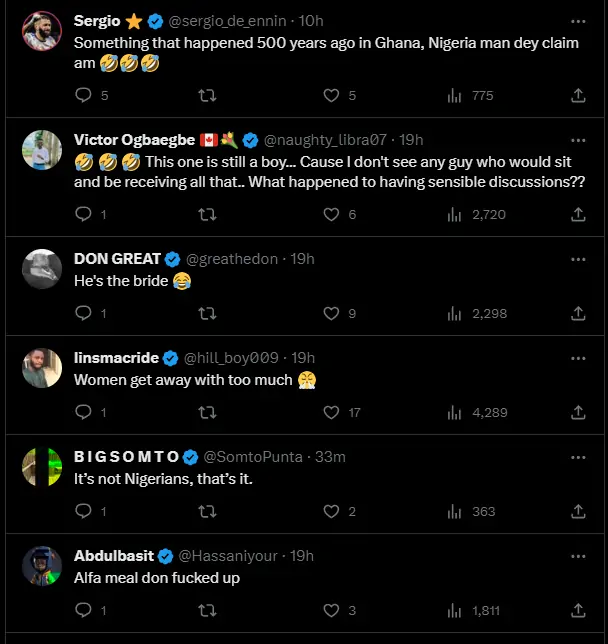View analytics for DON GREAT's tweet
Viewport: 608px width, 644px height.
pyautogui.click(x=455, y=313)
